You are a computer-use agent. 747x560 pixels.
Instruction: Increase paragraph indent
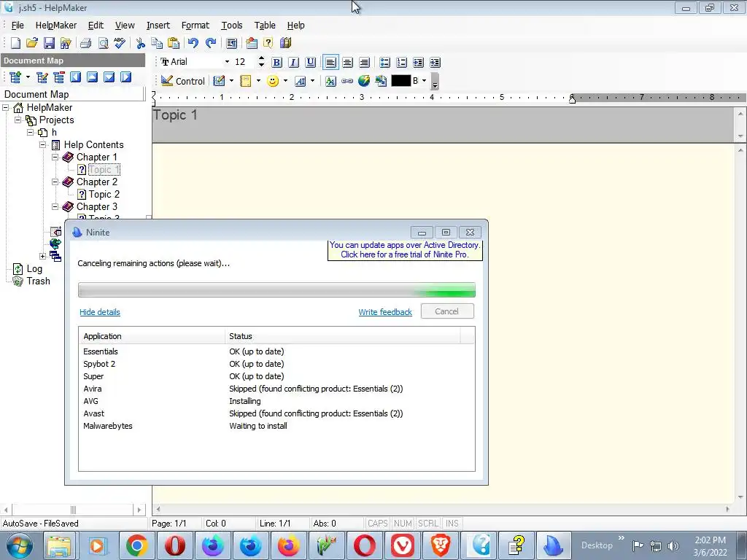[x=418, y=63]
